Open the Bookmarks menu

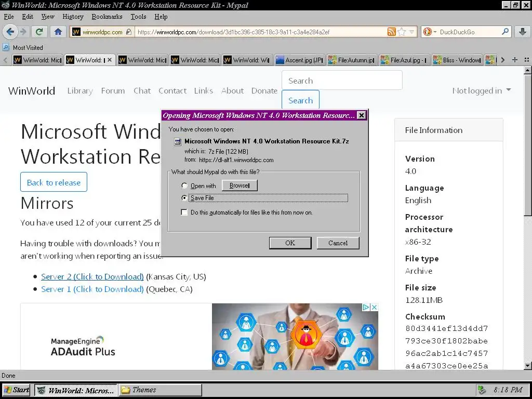pyautogui.click(x=107, y=17)
